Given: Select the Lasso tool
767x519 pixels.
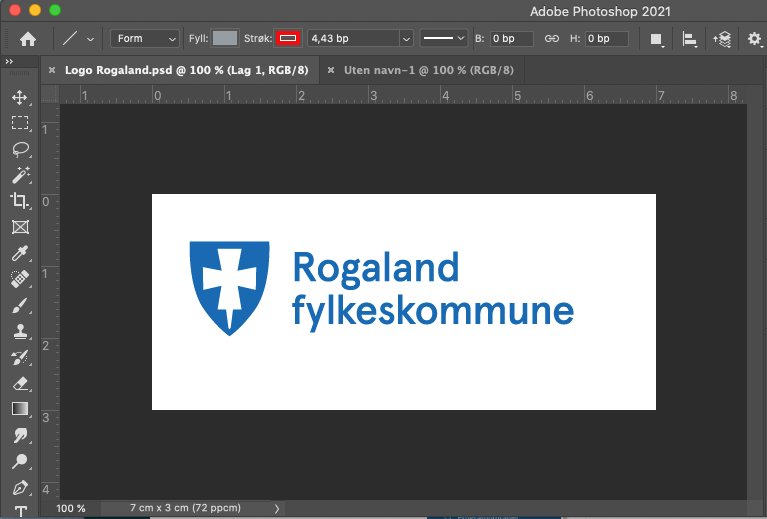Looking at the screenshot, I should tap(20, 149).
